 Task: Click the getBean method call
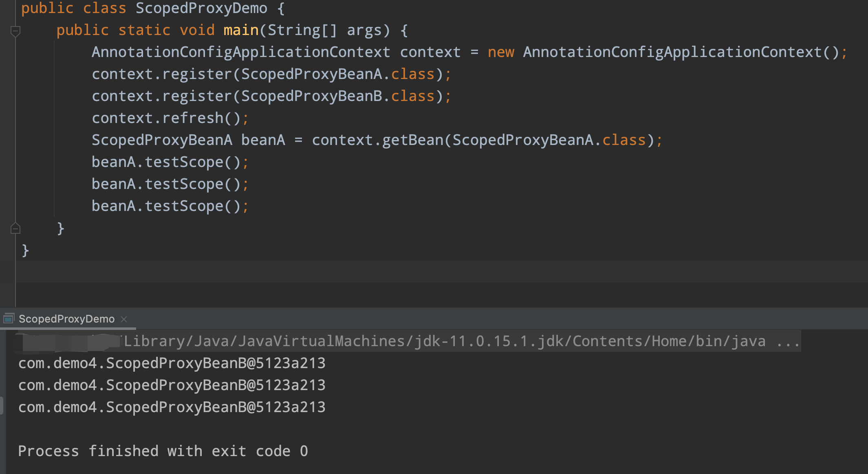point(412,140)
